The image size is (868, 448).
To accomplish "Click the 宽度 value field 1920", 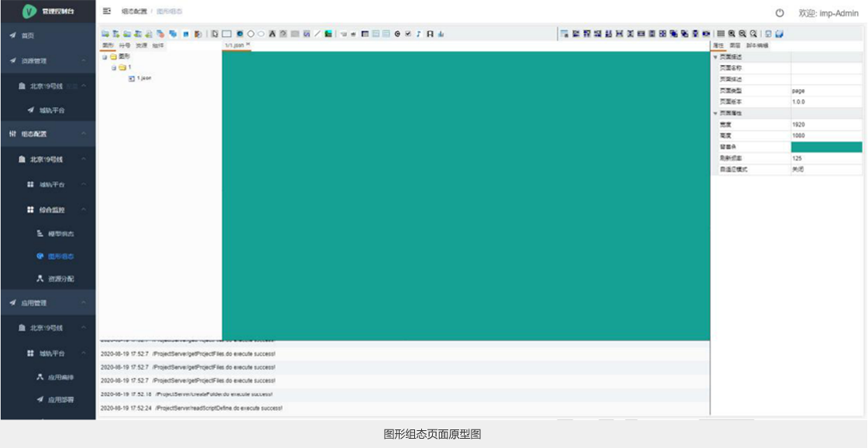I will 825,125.
